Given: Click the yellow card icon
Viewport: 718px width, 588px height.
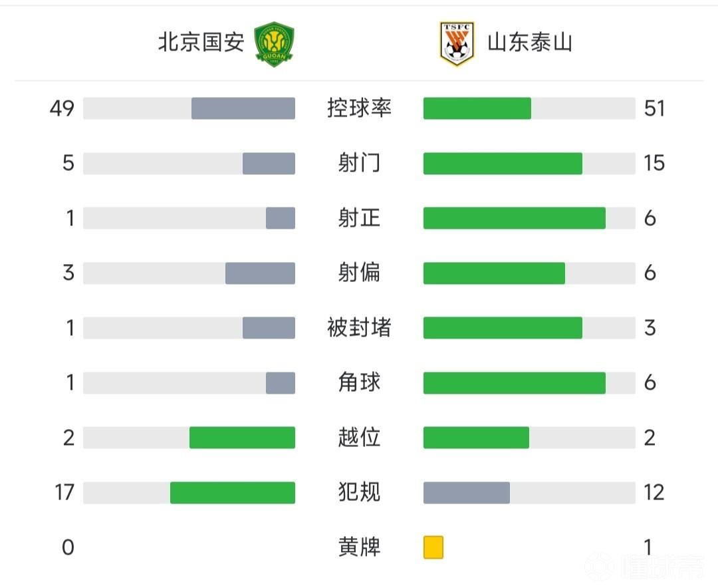Looking at the screenshot, I should (x=433, y=547).
